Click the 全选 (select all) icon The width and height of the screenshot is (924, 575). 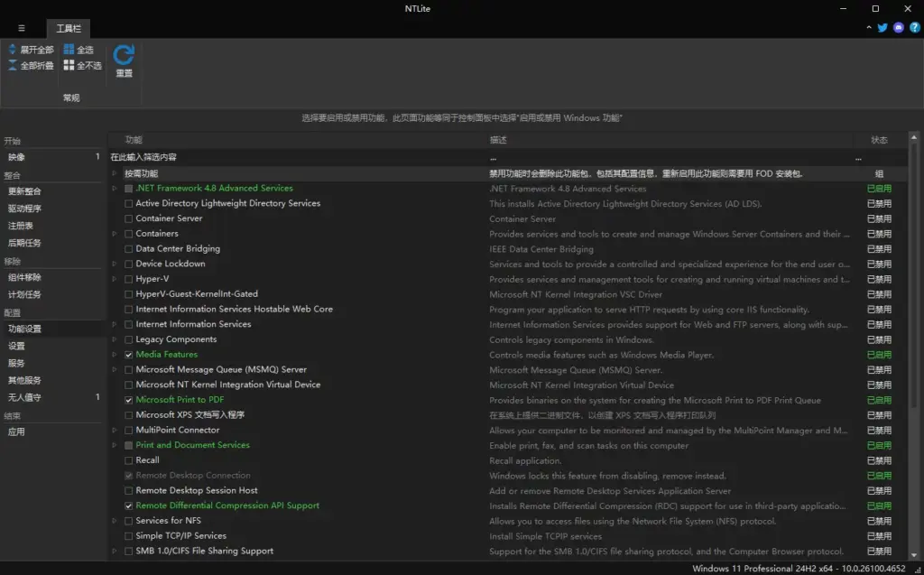point(69,50)
